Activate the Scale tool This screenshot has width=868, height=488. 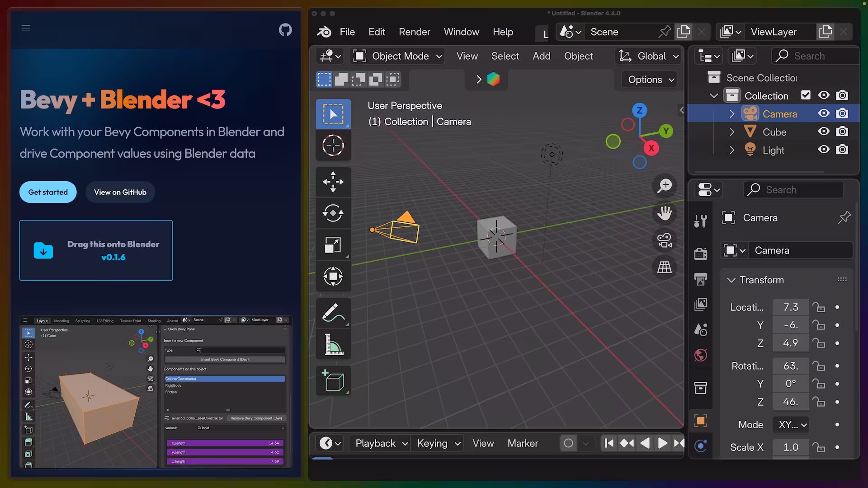point(333,245)
